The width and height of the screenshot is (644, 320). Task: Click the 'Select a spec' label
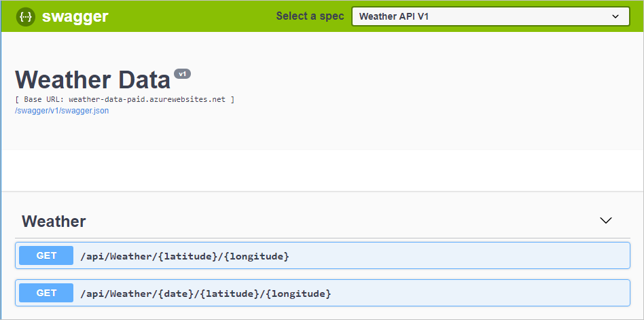[310, 16]
